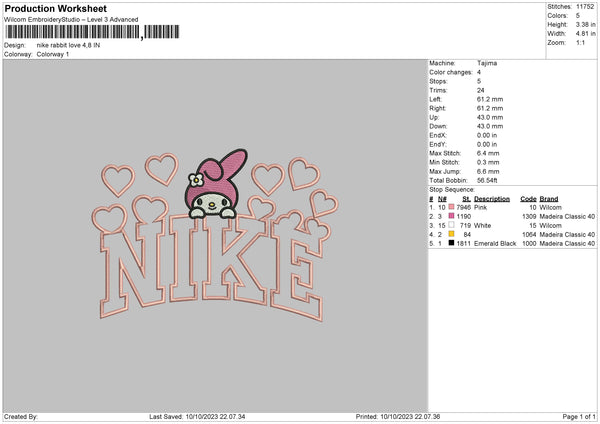Click the pink thread swatch in row 1
Viewport: 600px width, 424px height.
tap(452, 207)
